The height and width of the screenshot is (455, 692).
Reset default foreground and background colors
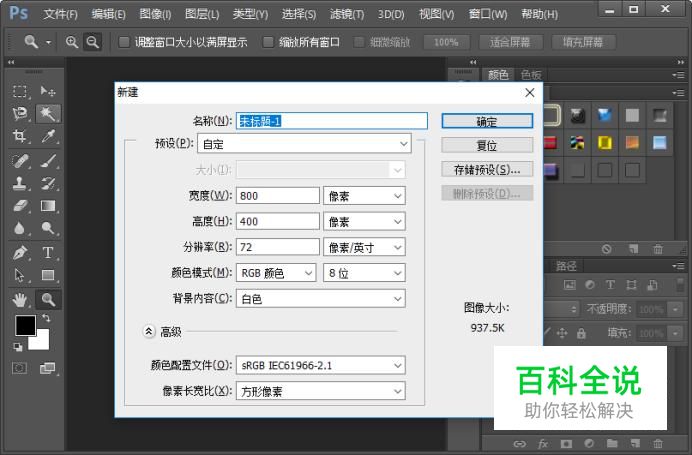click(x=18, y=347)
